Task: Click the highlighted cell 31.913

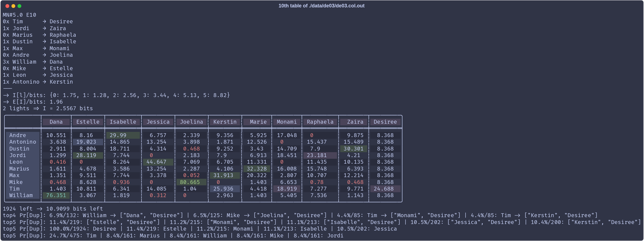Action: click(x=225, y=175)
